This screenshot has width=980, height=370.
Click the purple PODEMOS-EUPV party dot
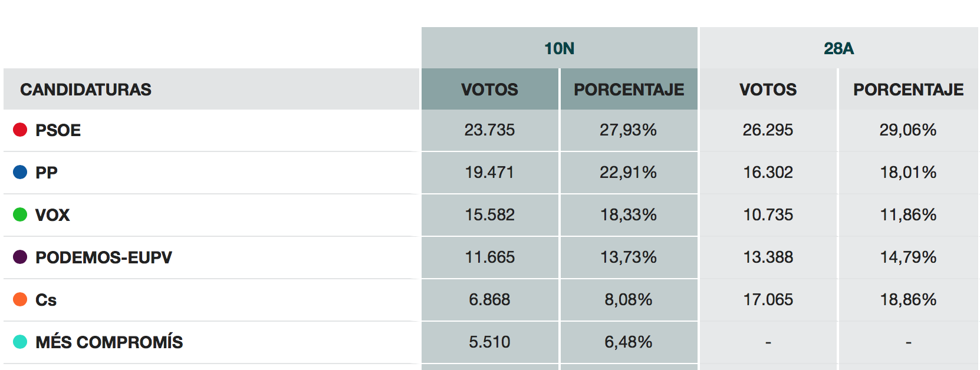click(20, 257)
